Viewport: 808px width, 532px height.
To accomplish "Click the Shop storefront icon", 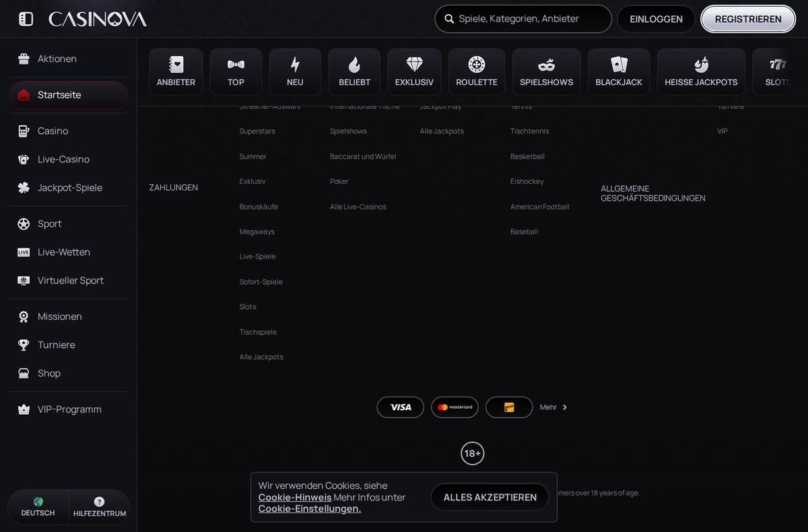I will pyautogui.click(x=24, y=373).
